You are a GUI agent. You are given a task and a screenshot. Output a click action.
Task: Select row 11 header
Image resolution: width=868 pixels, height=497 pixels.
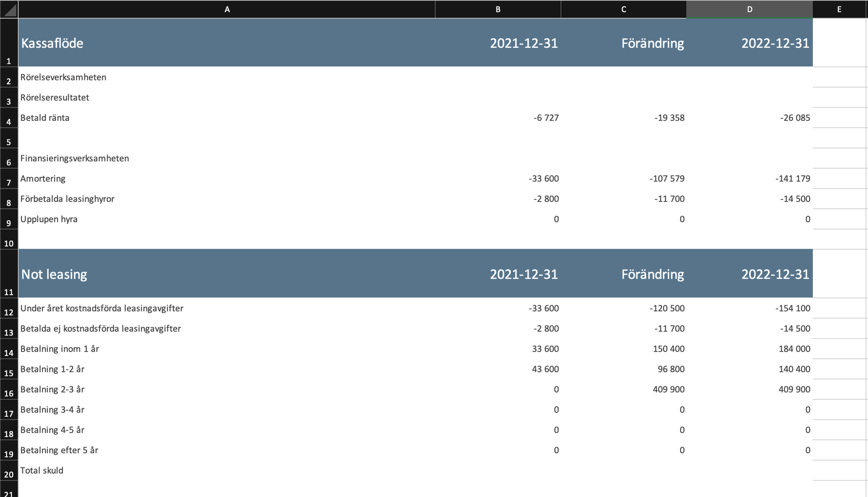(x=9, y=274)
